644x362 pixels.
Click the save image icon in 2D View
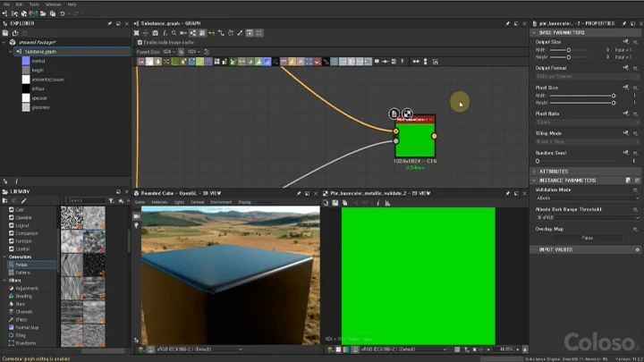coord(335,203)
